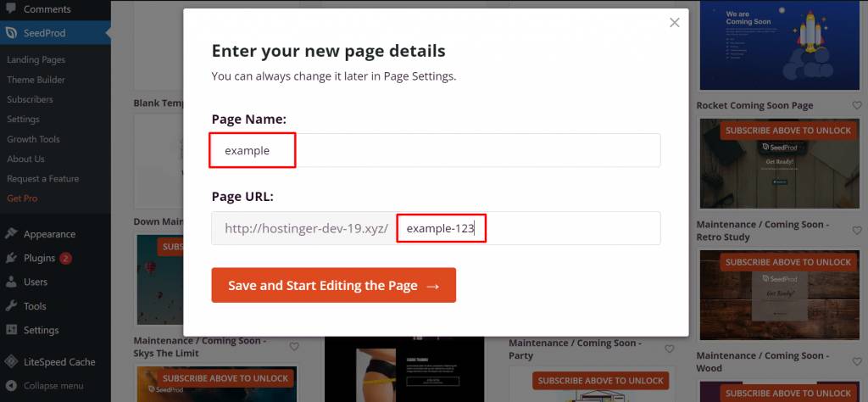Click the Page Name input field
The image size is (868, 402).
(436, 150)
